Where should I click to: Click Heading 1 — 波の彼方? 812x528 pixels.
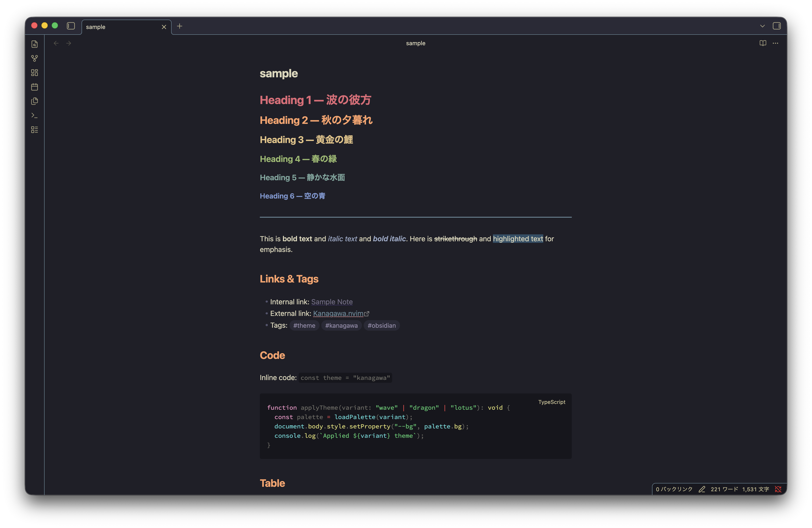315,100
